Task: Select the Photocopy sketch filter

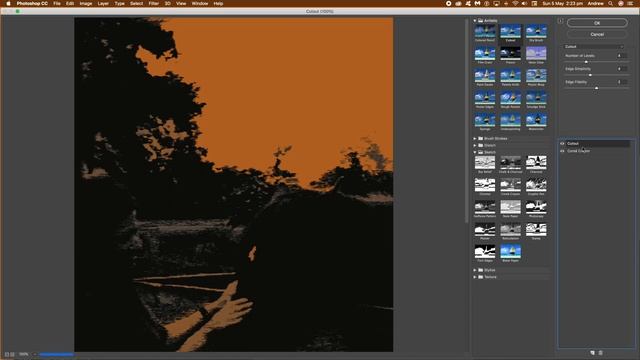Action: 536,207
